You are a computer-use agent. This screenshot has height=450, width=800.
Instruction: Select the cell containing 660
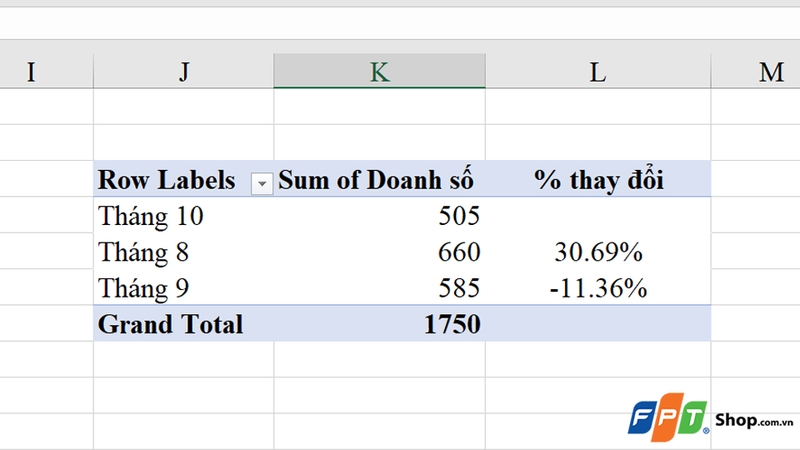[460, 252]
